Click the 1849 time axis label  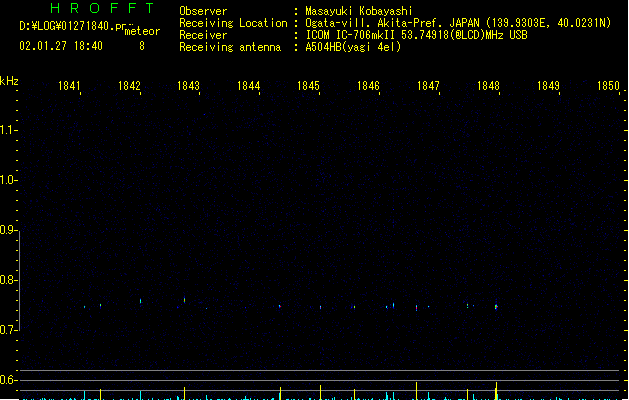(548, 86)
